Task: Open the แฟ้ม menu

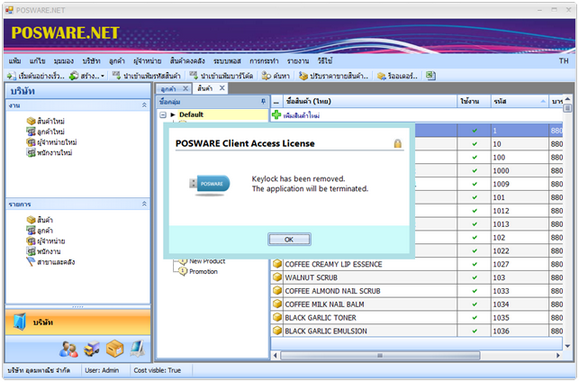Action: pos(15,61)
